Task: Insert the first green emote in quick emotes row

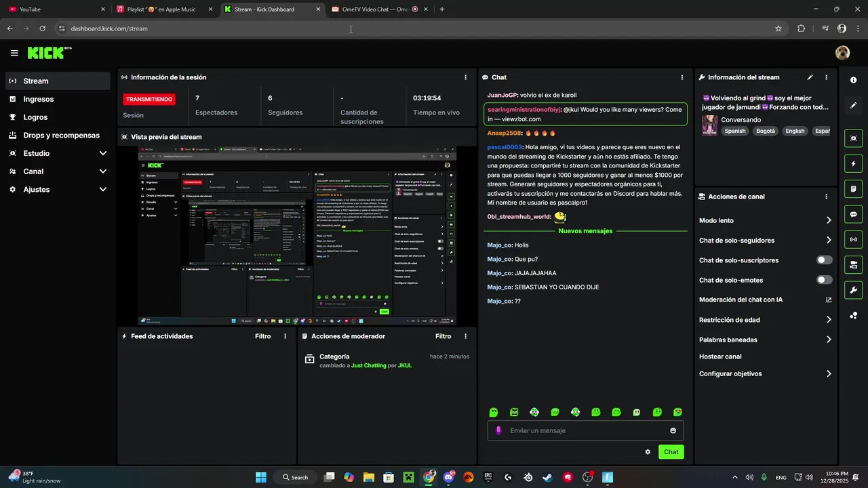Action: coord(494,412)
